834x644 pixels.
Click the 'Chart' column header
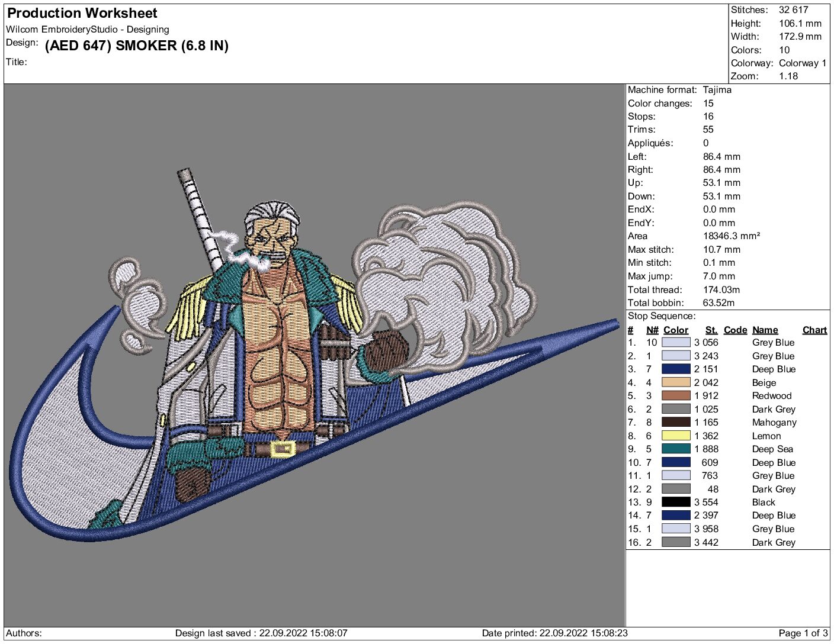(x=814, y=330)
